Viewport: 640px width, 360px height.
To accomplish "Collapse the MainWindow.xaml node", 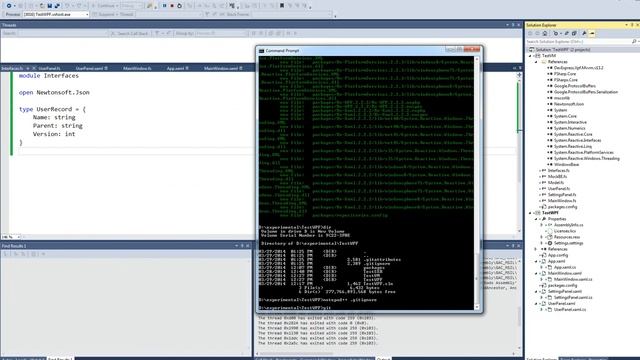I will click(536, 273).
